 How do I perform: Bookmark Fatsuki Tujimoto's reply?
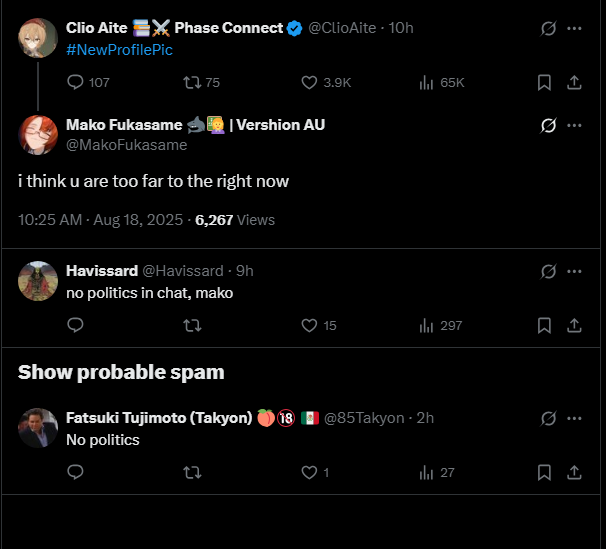tap(544, 472)
